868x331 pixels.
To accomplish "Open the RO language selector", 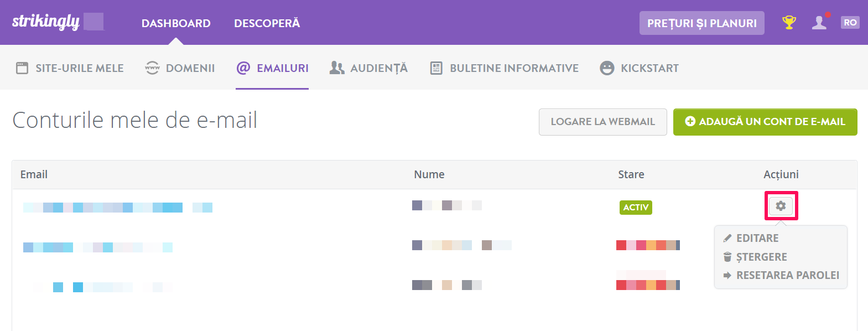I will pos(850,23).
